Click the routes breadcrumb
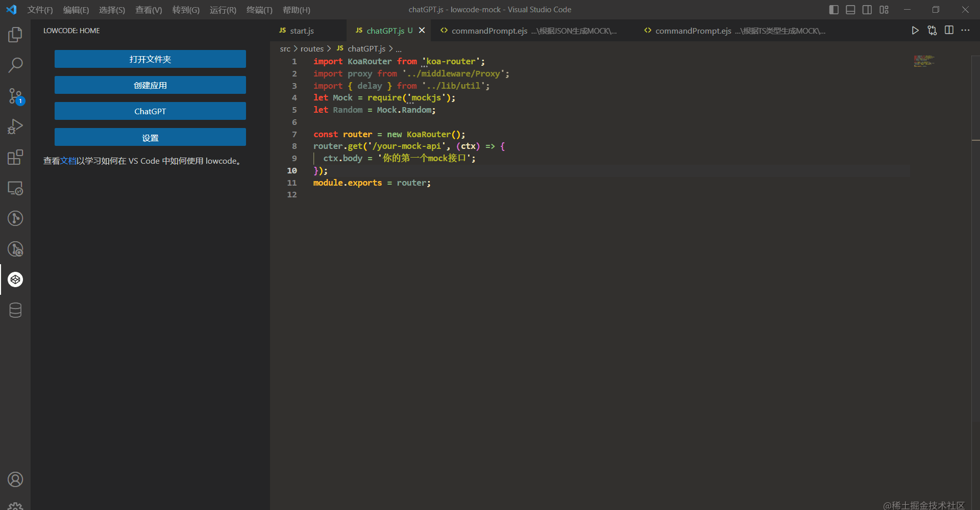This screenshot has width=980, height=510. pos(312,49)
